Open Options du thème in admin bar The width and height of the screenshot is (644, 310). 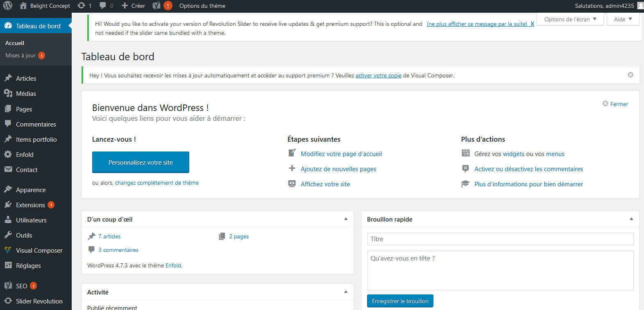(x=202, y=6)
